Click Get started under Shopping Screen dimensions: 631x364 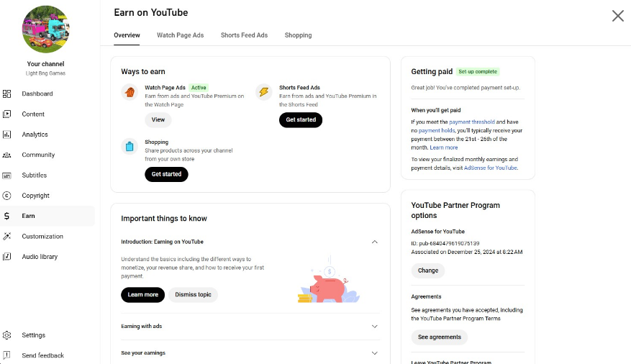pos(166,174)
